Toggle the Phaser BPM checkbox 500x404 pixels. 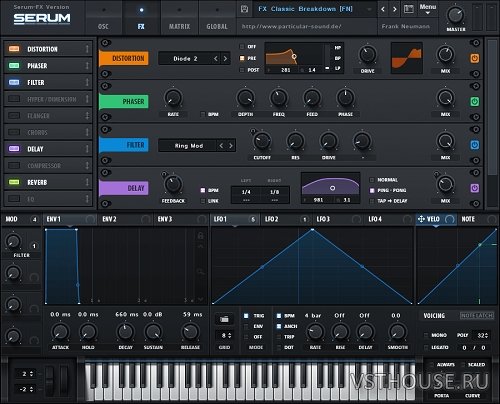point(203,114)
